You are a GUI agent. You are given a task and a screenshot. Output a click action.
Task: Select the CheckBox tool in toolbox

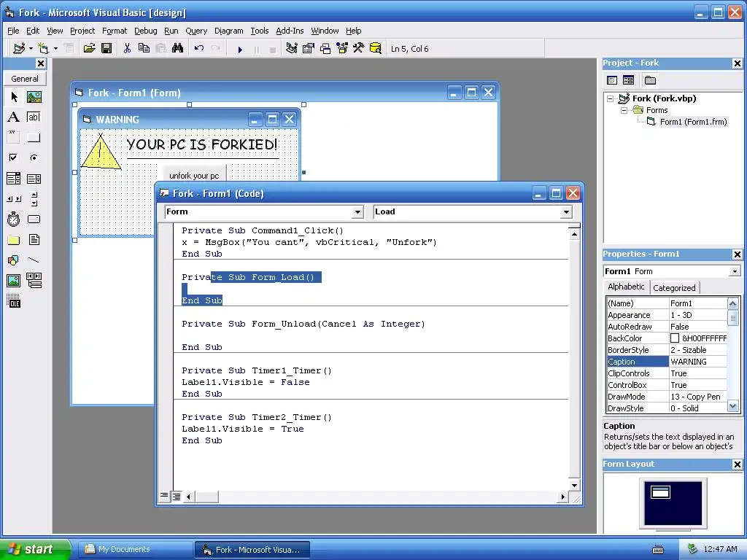tap(14, 157)
